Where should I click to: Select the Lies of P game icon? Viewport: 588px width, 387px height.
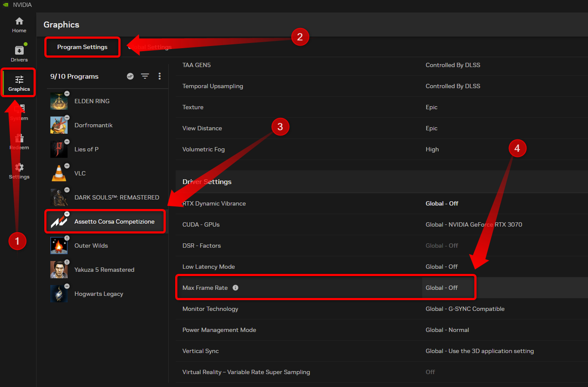[x=59, y=149]
